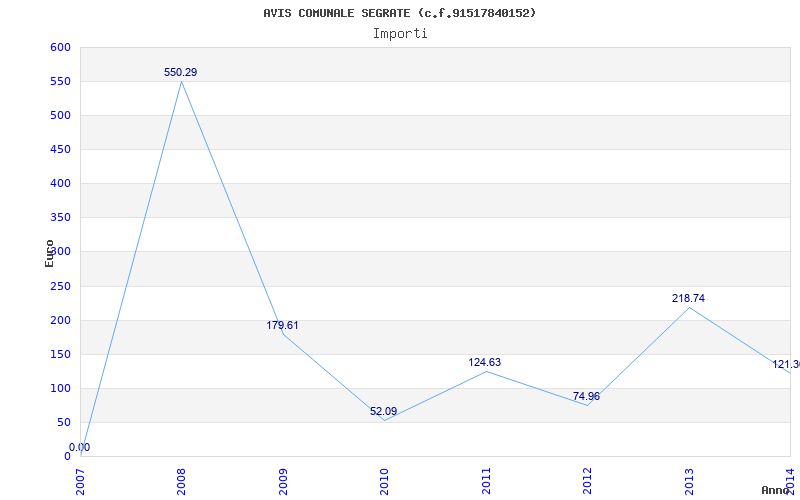The width and height of the screenshot is (800, 500).
Task: Click the 2011 x-axis year label
Action: [486, 482]
